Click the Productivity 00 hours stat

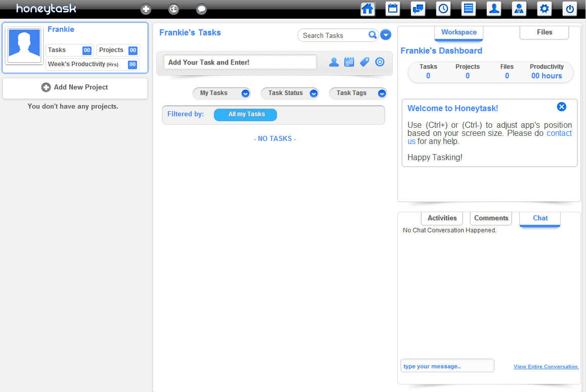point(547,71)
